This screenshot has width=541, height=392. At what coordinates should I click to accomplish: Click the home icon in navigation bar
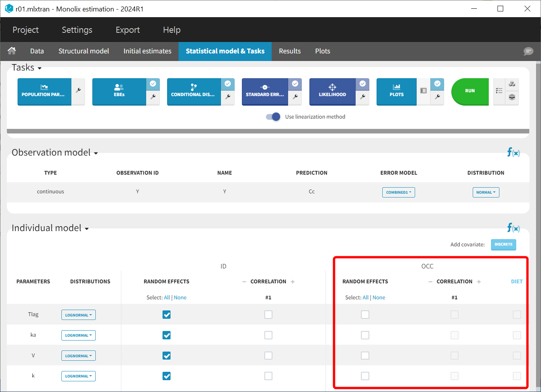click(x=12, y=51)
